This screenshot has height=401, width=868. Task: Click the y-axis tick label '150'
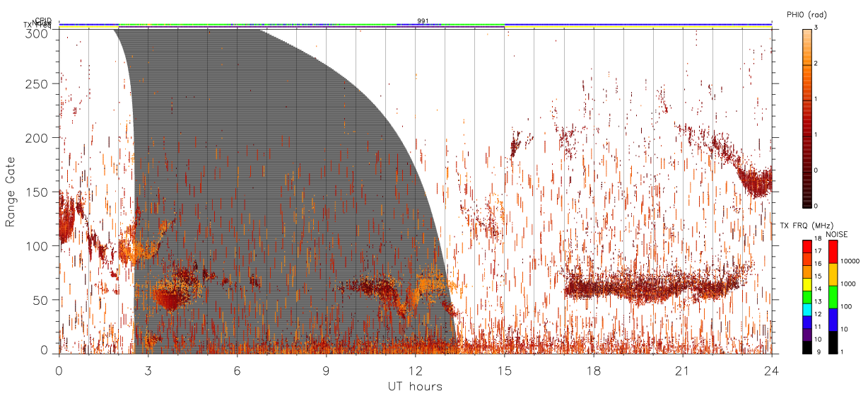pos(37,192)
